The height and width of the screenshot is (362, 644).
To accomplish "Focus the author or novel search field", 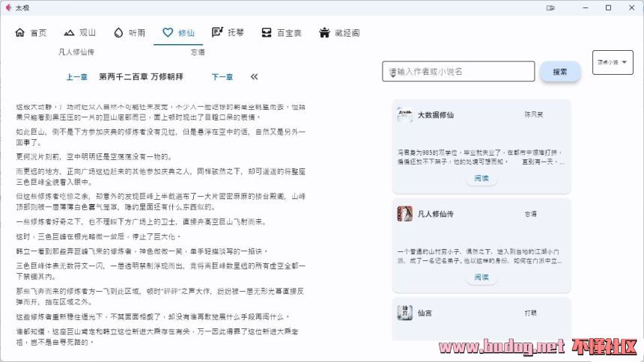I will click(x=458, y=71).
